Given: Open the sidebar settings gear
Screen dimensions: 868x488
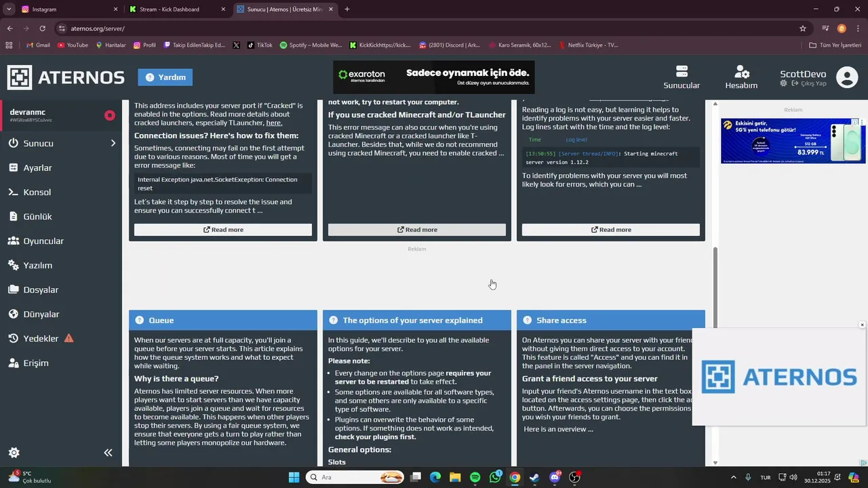Looking at the screenshot, I should point(14,453).
